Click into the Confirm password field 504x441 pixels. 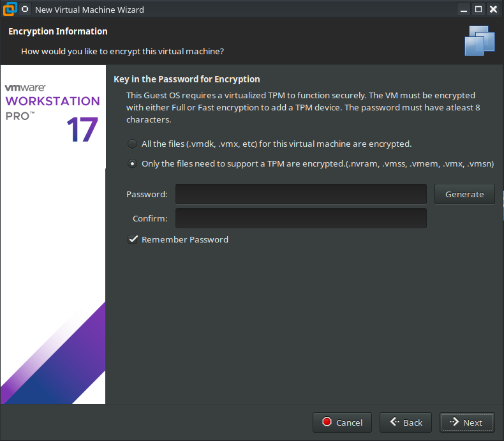[x=300, y=218]
